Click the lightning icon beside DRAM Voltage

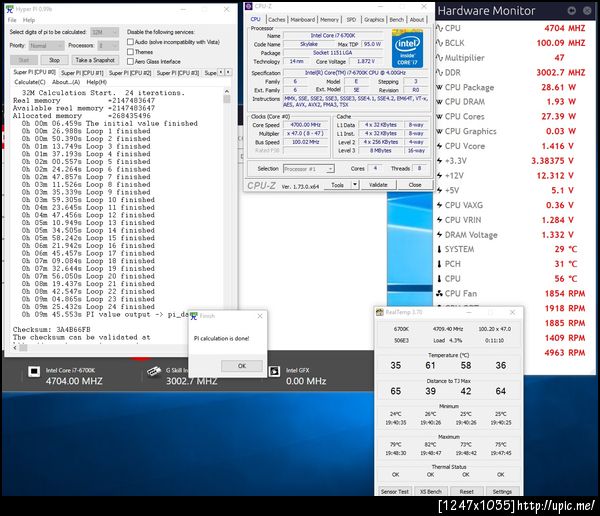439,235
